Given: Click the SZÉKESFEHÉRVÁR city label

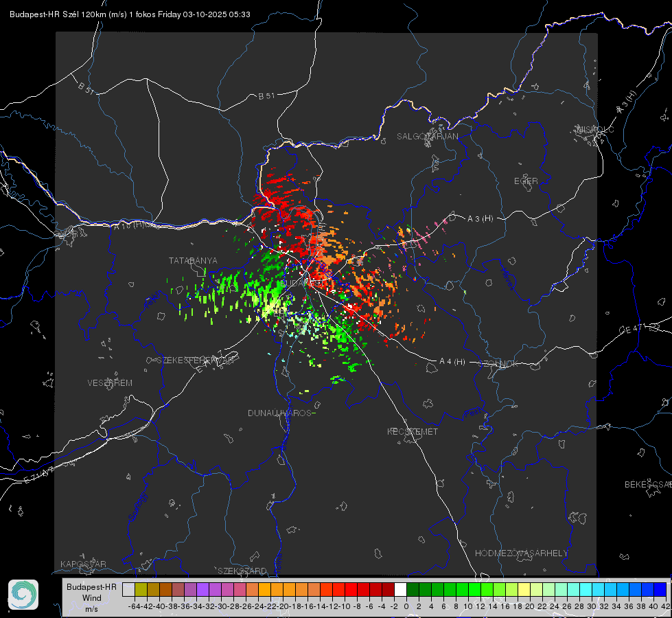Looking at the screenshot, I should [x=196, y=360].
